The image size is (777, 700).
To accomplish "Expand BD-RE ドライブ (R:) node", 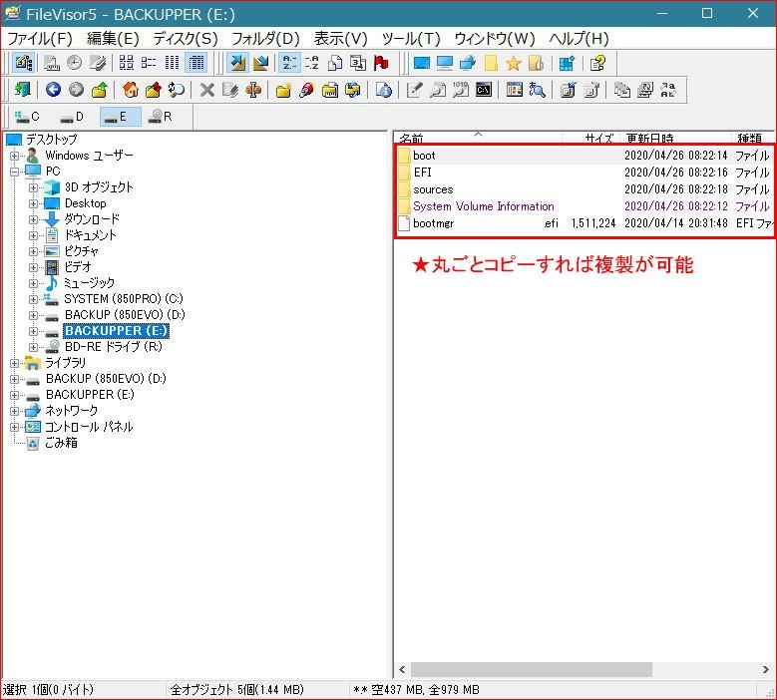I will coord(33,347).
